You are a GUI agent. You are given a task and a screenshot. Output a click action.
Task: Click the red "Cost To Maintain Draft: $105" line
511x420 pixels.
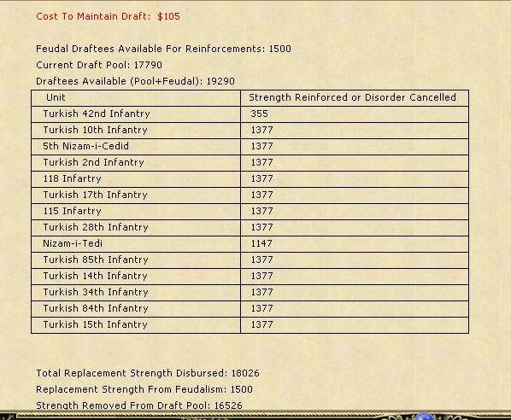[x=108, y=16]
